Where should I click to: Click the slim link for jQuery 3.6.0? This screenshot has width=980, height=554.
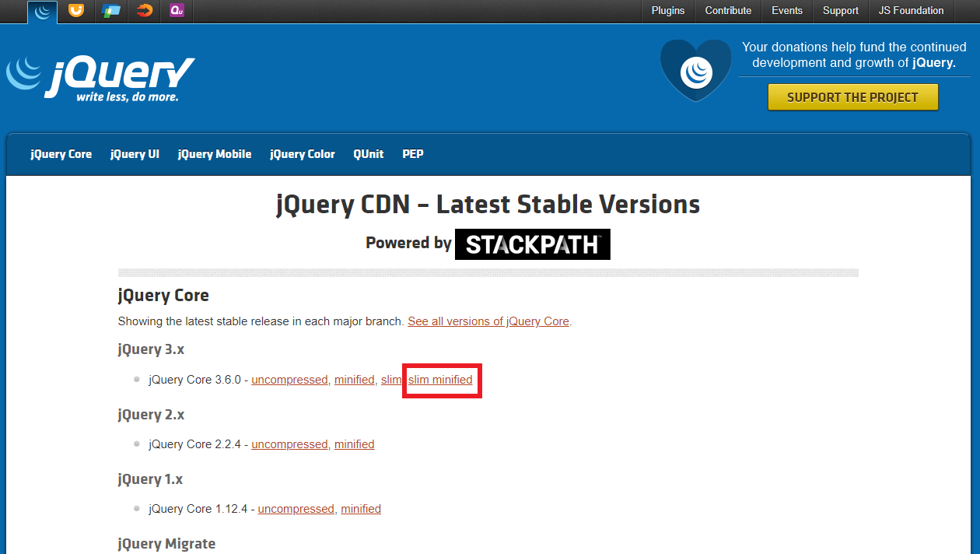click(391, 380)
